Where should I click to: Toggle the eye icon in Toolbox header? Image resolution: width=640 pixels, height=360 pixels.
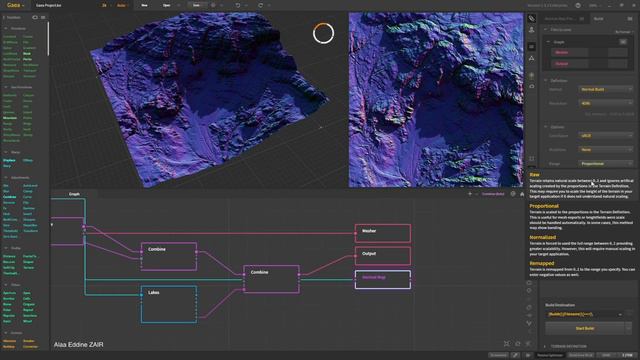[x=35, y=18]
